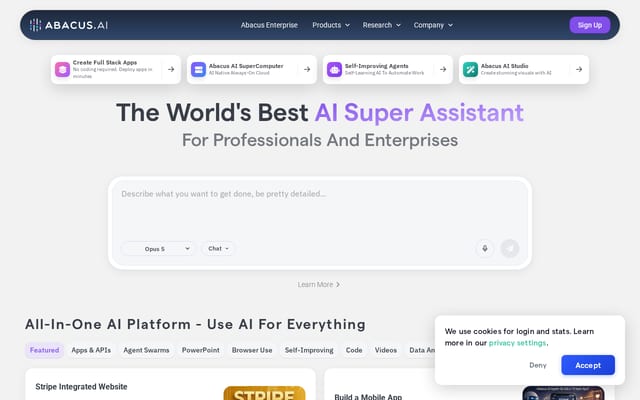
Task: Click the Abacus.AI logo
Action: click(x=69, y=25)
